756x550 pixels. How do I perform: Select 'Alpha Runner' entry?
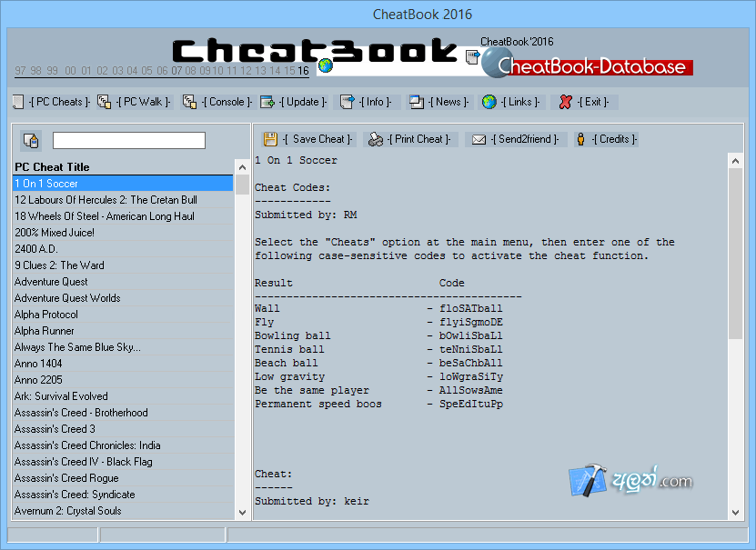click(123, 331)
